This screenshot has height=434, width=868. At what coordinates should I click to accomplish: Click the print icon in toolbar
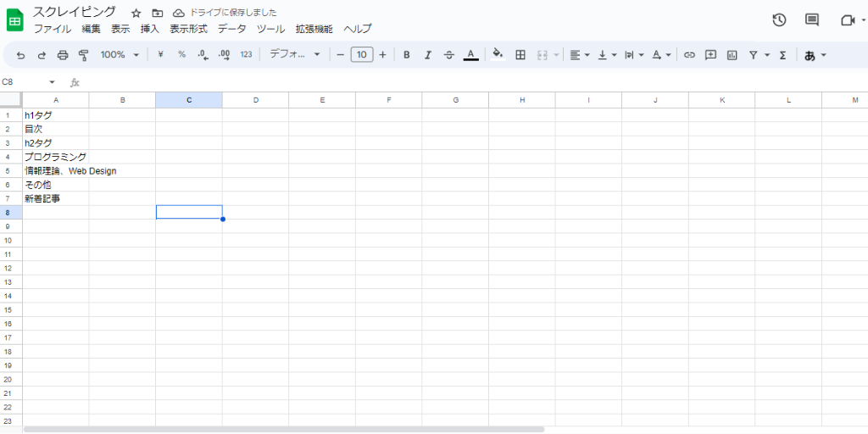point(63,55)
